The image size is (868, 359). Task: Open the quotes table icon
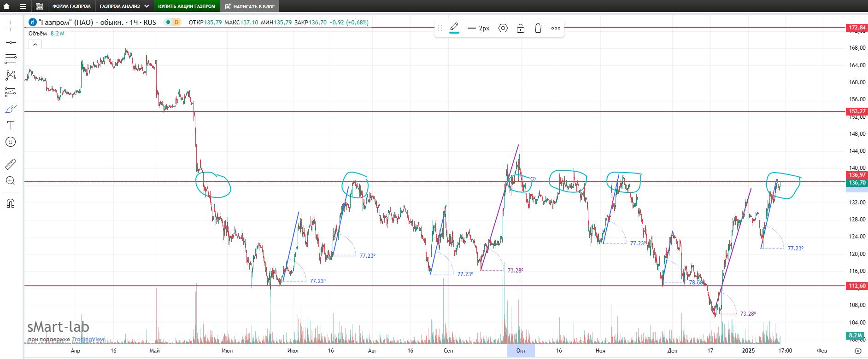pyautogui.click(x=40, y=6)
